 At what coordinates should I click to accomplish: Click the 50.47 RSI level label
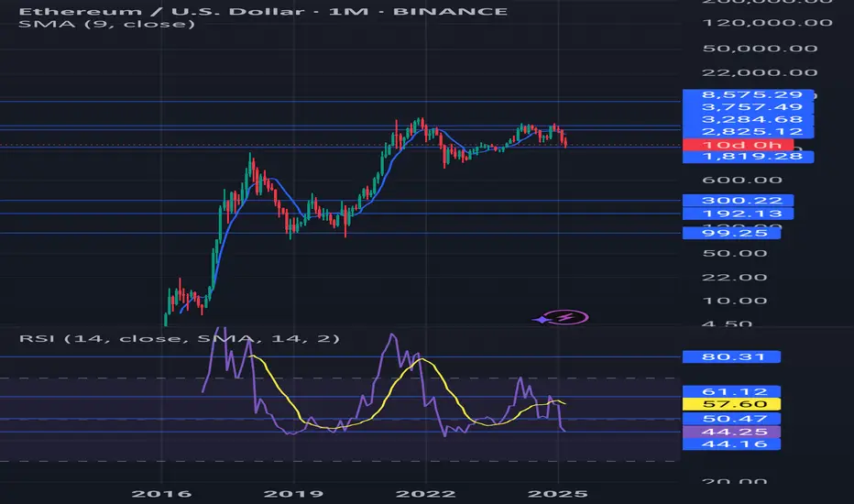pos(731,419)
